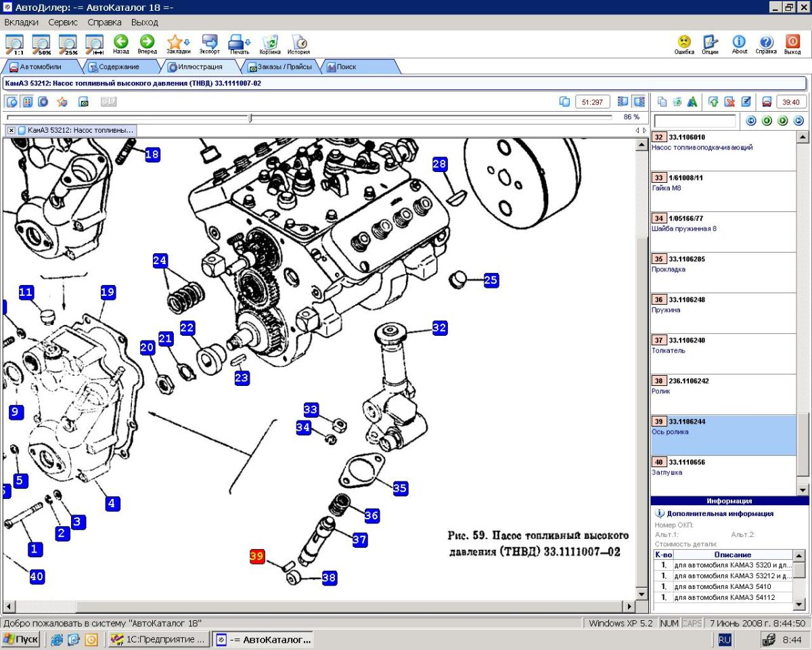Switch to the Содержание tab

tap(119, 67)
